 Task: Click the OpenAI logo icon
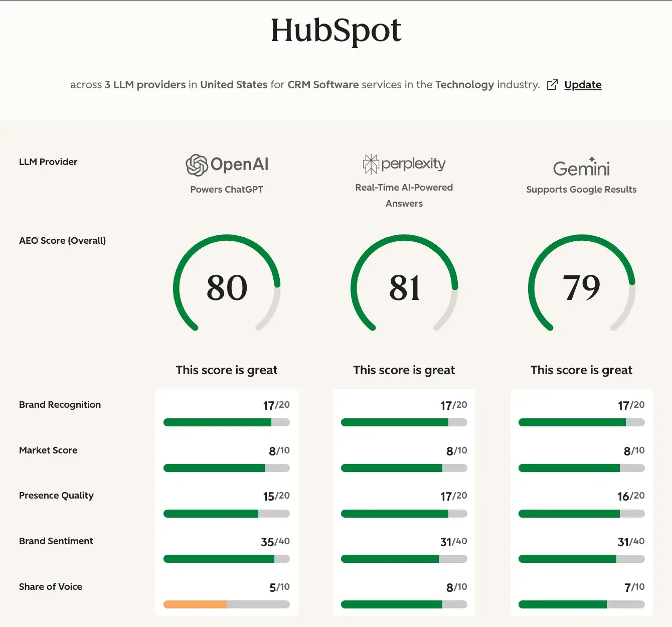[197, 164]
